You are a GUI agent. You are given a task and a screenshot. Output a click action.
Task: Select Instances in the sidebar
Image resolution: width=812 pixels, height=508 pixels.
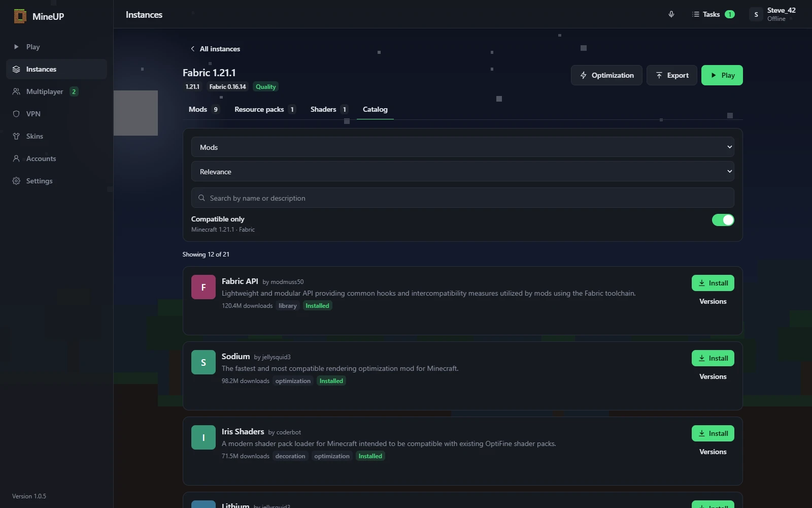click(x=56, y=69)
